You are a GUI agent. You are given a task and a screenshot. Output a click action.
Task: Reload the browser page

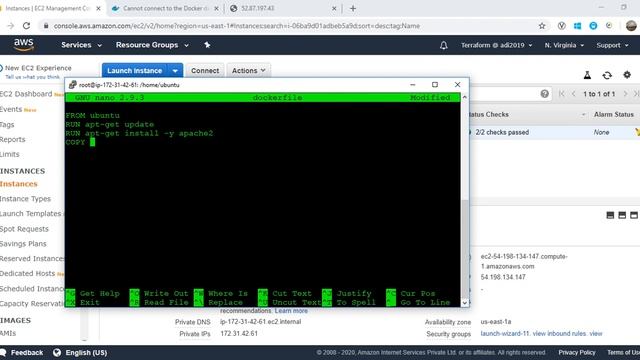point(27,26)
